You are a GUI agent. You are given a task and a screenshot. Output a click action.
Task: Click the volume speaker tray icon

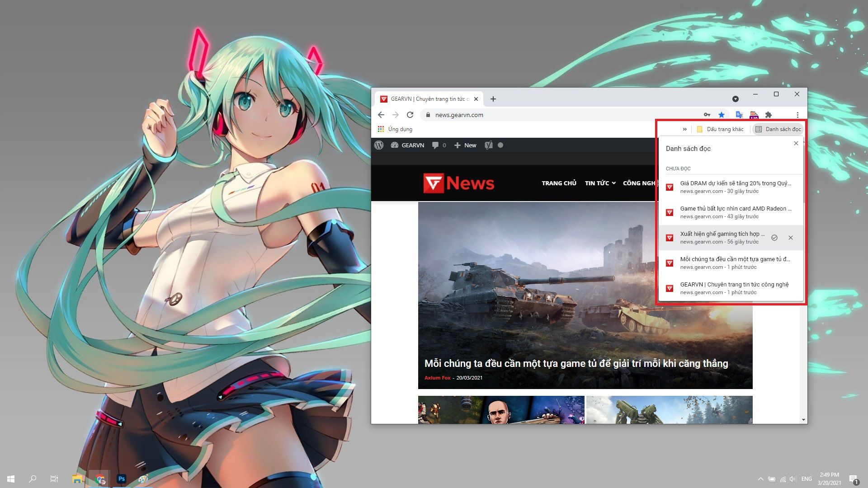(793, 479)
